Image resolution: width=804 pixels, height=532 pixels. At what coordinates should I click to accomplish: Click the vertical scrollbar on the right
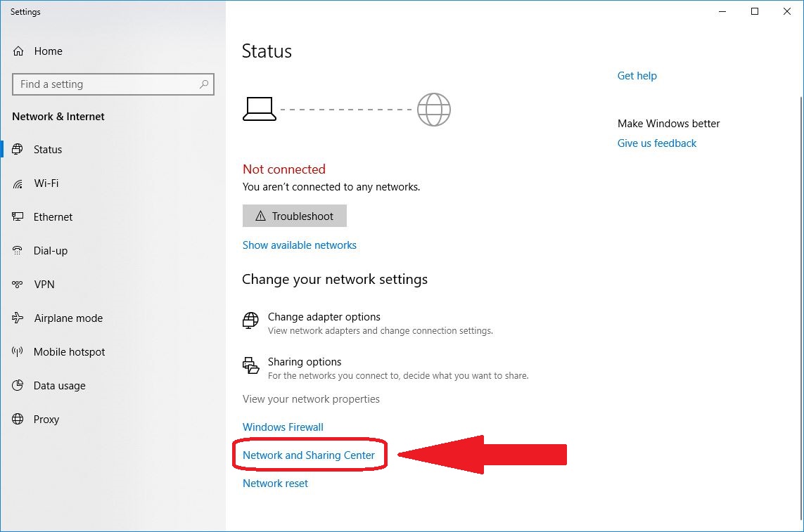(x=800, y=308)
